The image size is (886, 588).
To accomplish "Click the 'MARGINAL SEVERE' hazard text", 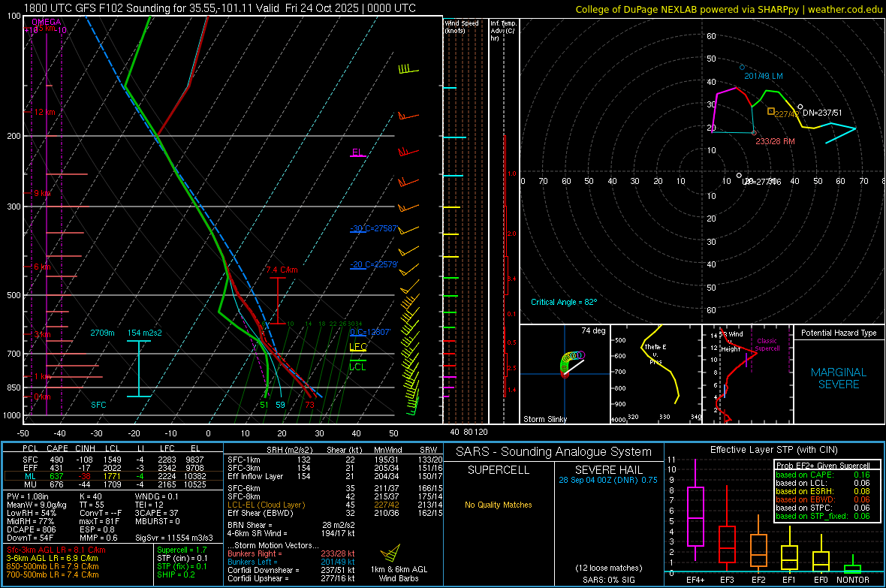I will [839, 378].
